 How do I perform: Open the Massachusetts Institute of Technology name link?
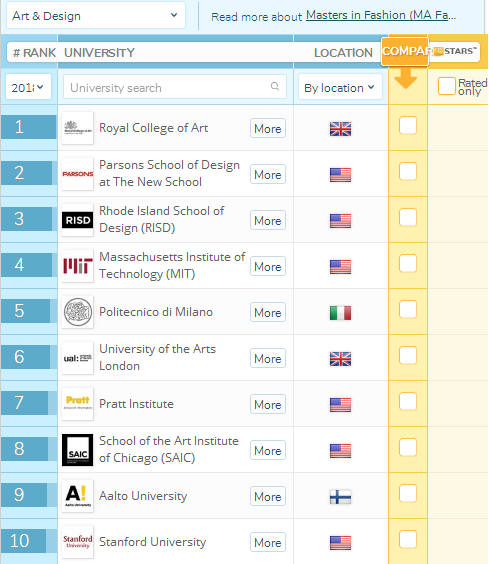pos(172,265)
